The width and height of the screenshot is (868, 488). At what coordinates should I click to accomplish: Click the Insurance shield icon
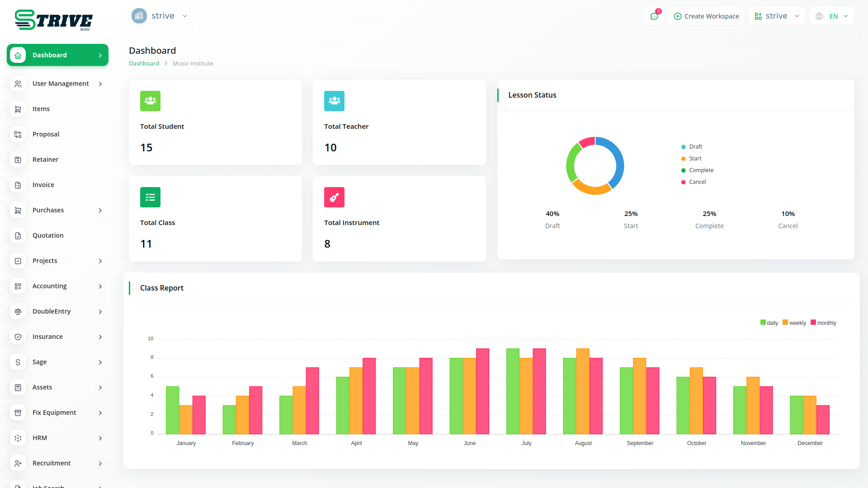(18, 337)
